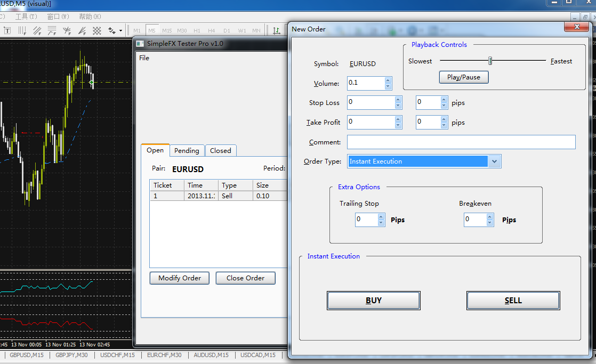596x364 pixels.
Task: Open the 帮助(H) menu
Action: point(90,17)
